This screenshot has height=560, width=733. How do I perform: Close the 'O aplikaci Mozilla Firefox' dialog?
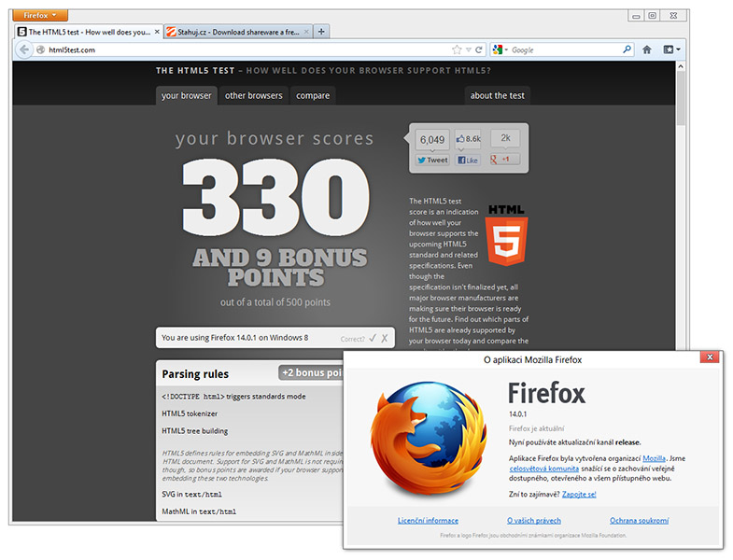coord(710,357)
